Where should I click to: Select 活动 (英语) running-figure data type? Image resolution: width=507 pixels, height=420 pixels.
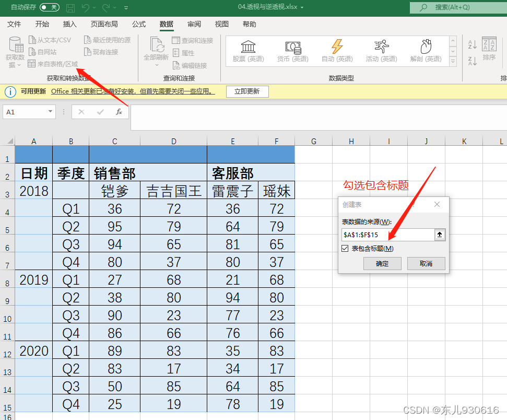(382, 51)
